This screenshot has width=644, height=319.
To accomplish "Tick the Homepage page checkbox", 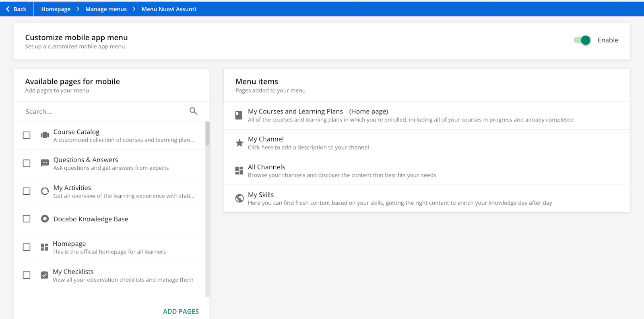I will coord(27,247).
